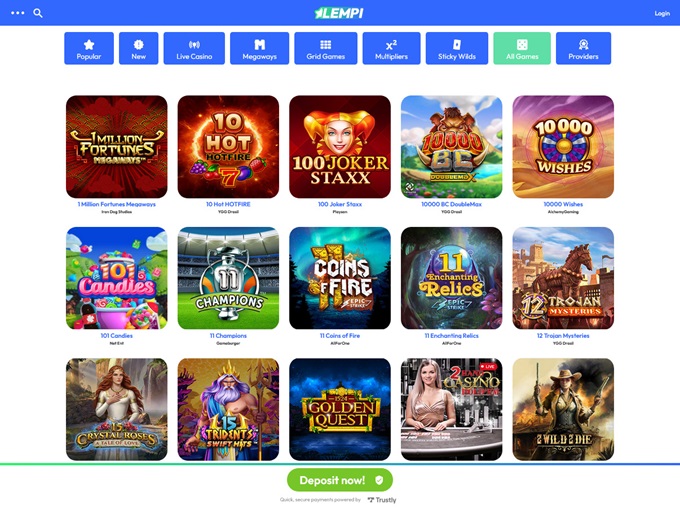Choose the Megaways category
This screenshot has width=680, height=511.
coord(259,48)
